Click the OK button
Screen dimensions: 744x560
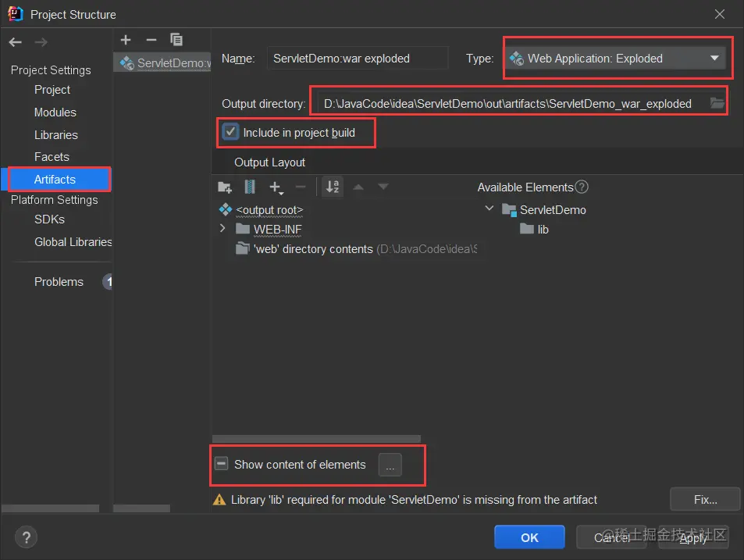click(529, 537)
